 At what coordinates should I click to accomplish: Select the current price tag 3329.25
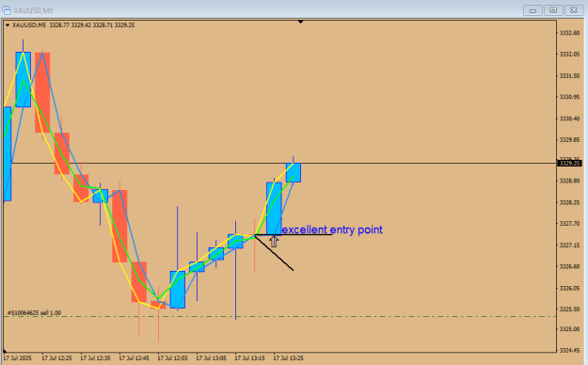[x=569, y=163]
